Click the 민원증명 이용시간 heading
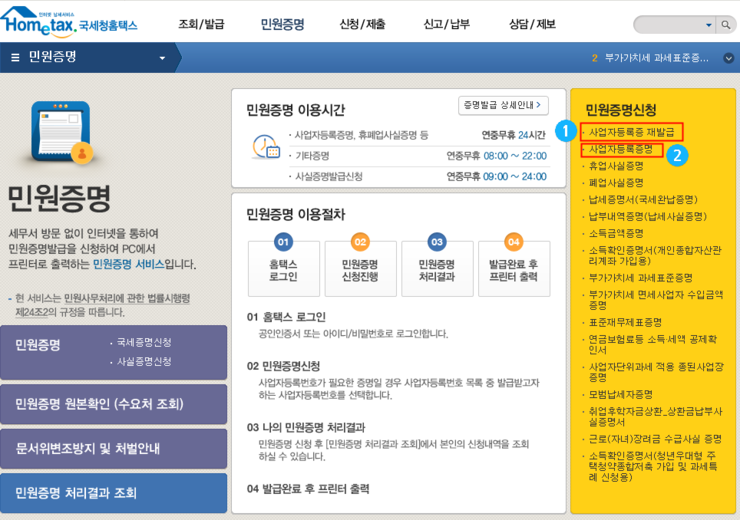This screenshot has width=740, height=520. pyautogui.click(x=295, y=110)
